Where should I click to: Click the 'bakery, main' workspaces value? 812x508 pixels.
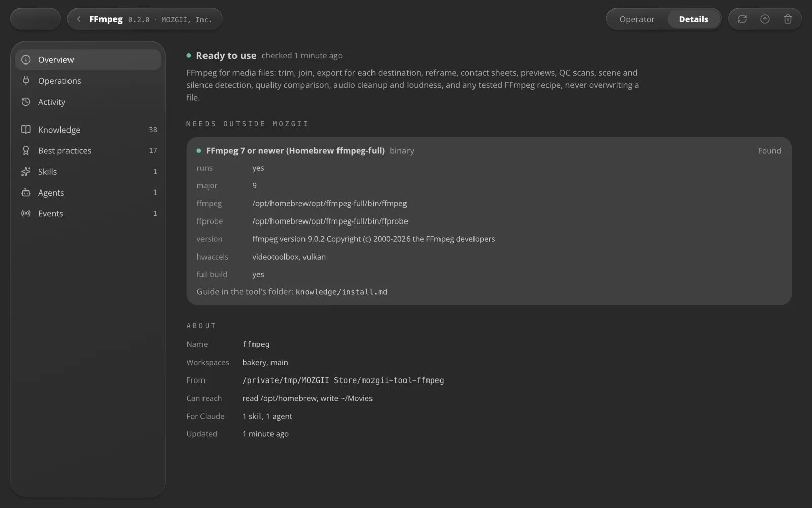click(x=265, y=362)
